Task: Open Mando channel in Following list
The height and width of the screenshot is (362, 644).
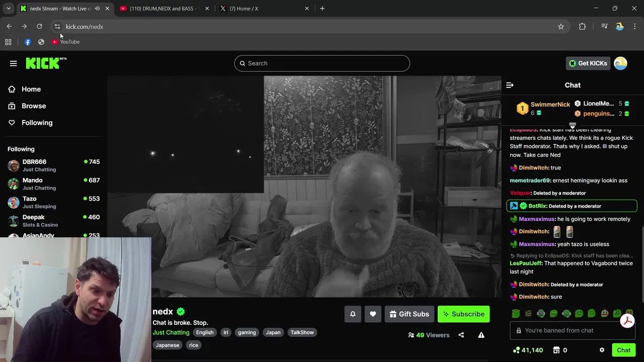Action: (53, 184)
